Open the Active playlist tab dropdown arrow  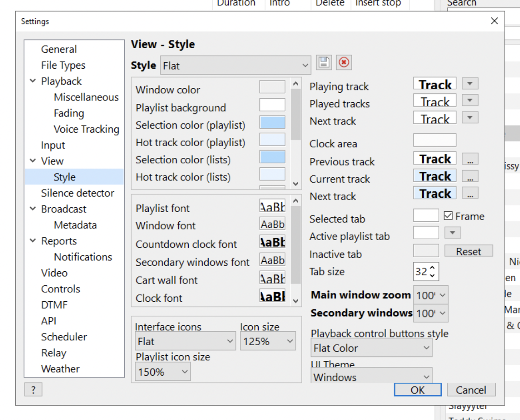[x=453, y=233]
